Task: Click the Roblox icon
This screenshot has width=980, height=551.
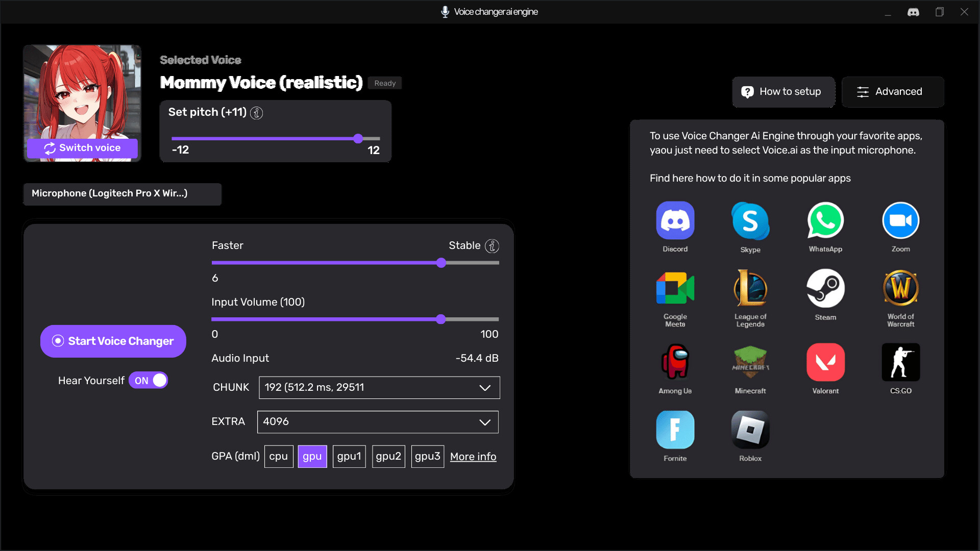Action: [750, 430]
